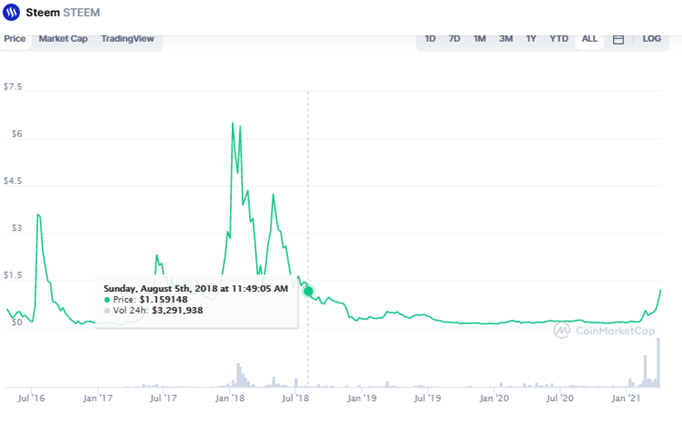Click the Jul '16 x-axis label
682x424 pixels.
(x=31, y=398)
